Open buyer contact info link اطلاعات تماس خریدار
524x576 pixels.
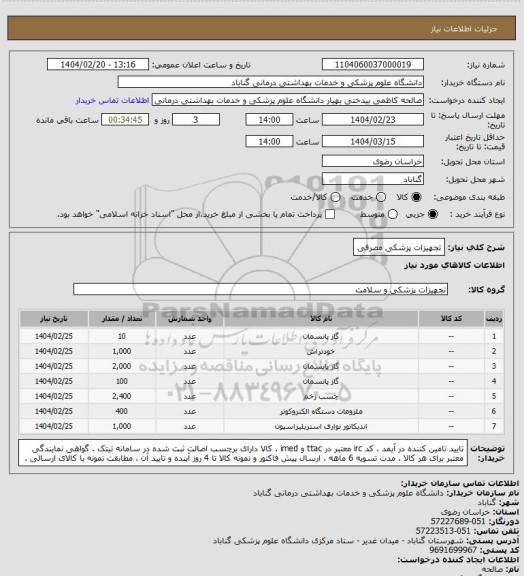pos(112,100)
